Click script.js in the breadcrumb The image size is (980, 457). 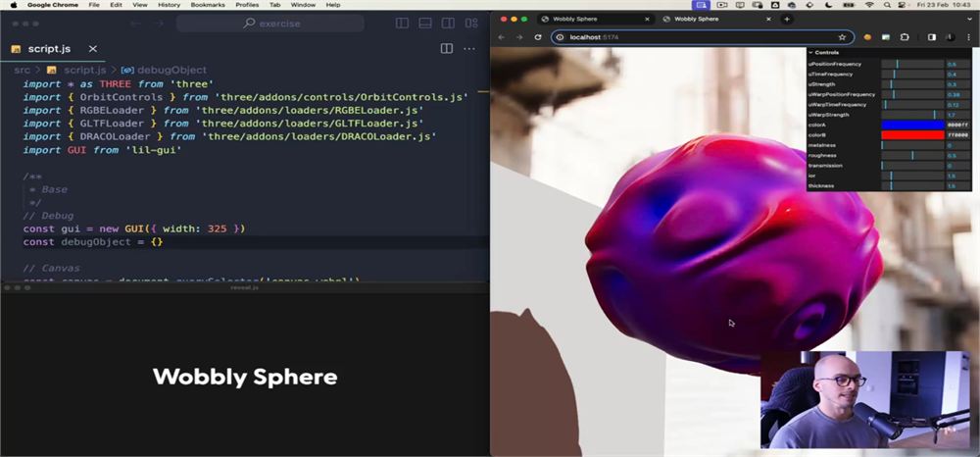(x=84, y=70)
